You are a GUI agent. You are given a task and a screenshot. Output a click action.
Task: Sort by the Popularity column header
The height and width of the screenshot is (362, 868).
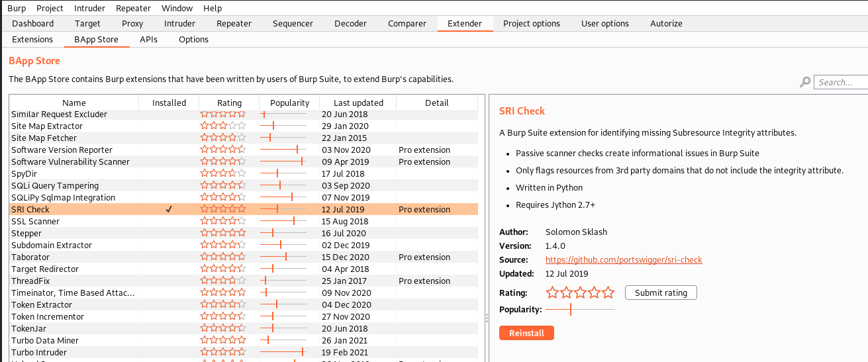point(289,103)
